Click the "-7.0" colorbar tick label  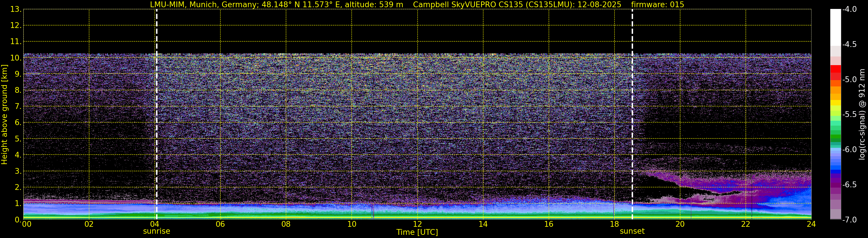[x=850, y=220]
